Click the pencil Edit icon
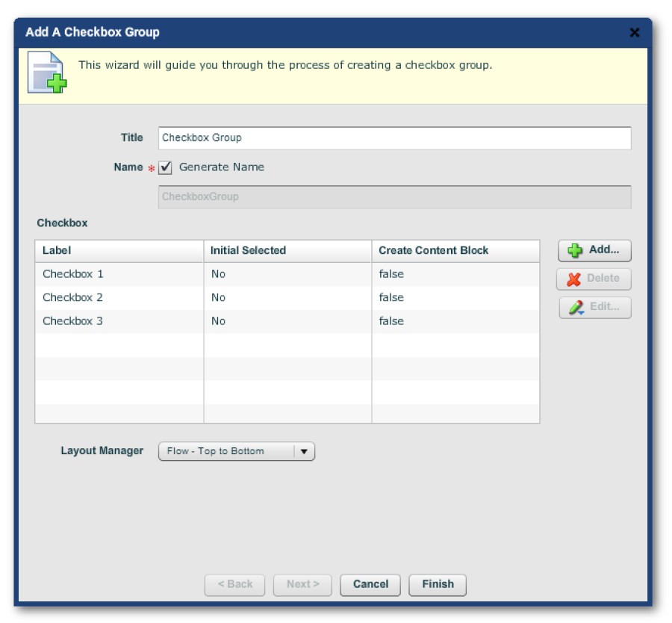 576,308
